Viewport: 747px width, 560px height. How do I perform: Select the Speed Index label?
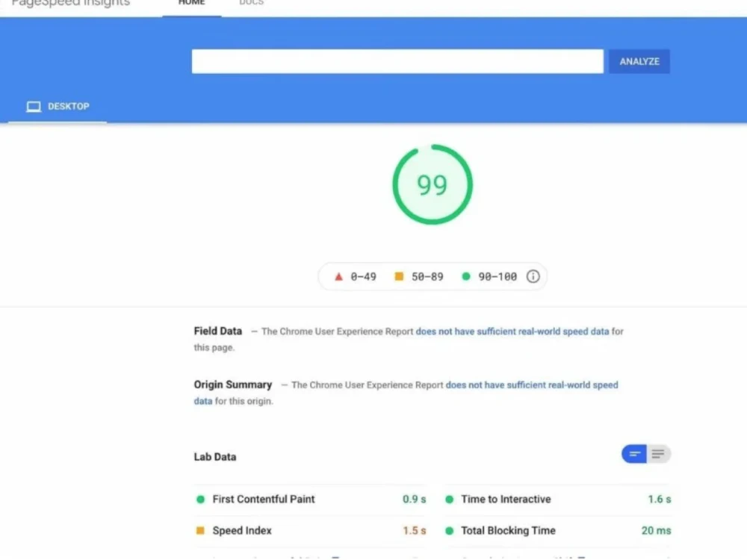coord(242,530)
